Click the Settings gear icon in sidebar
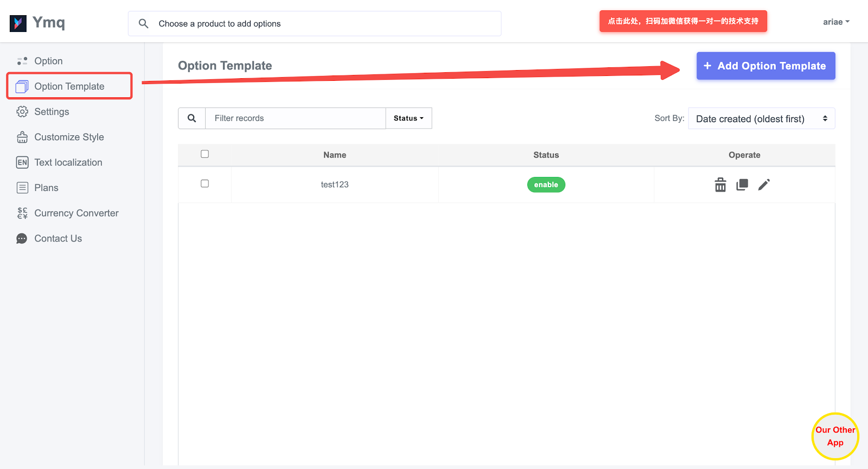 coord(22,112)
